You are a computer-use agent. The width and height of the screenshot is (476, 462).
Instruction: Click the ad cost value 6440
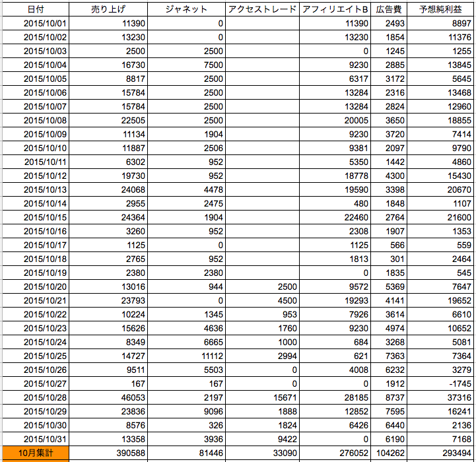[389, 425]
